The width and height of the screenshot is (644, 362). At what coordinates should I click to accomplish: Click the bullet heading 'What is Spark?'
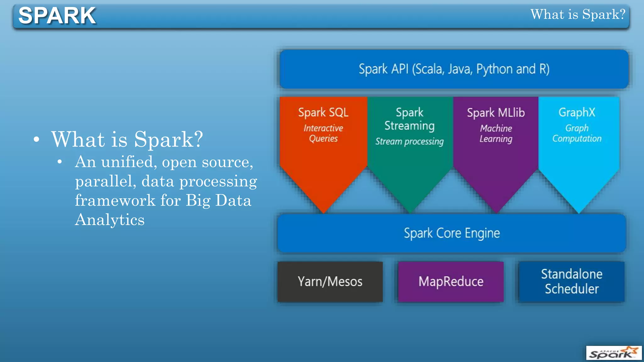click(x=127, y=139)
